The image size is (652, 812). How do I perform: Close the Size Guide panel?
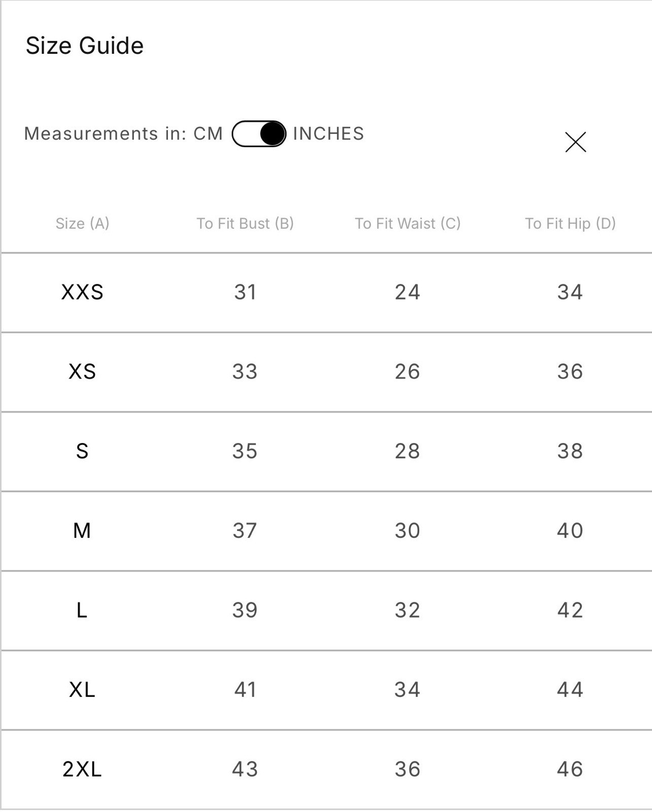tap(575, 142)
